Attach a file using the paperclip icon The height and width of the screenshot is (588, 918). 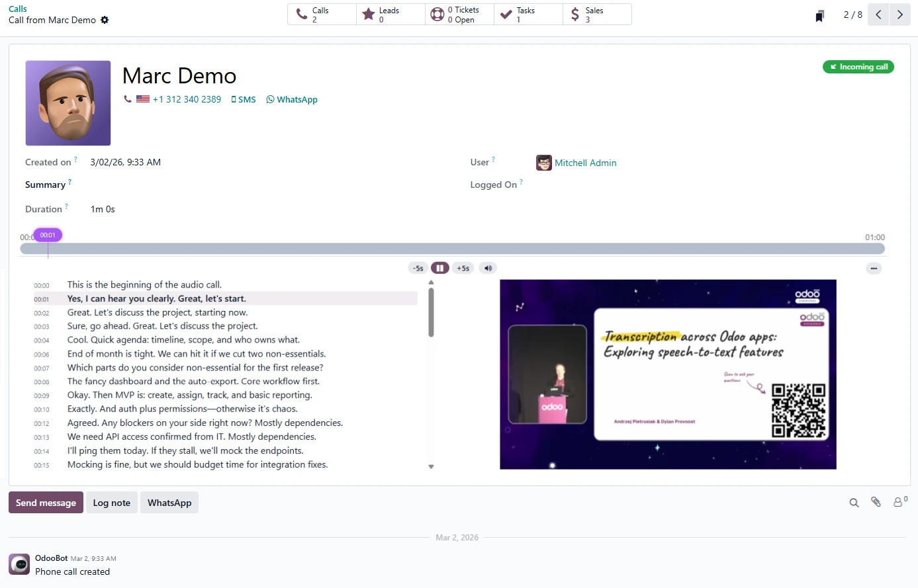pos(876,502)
